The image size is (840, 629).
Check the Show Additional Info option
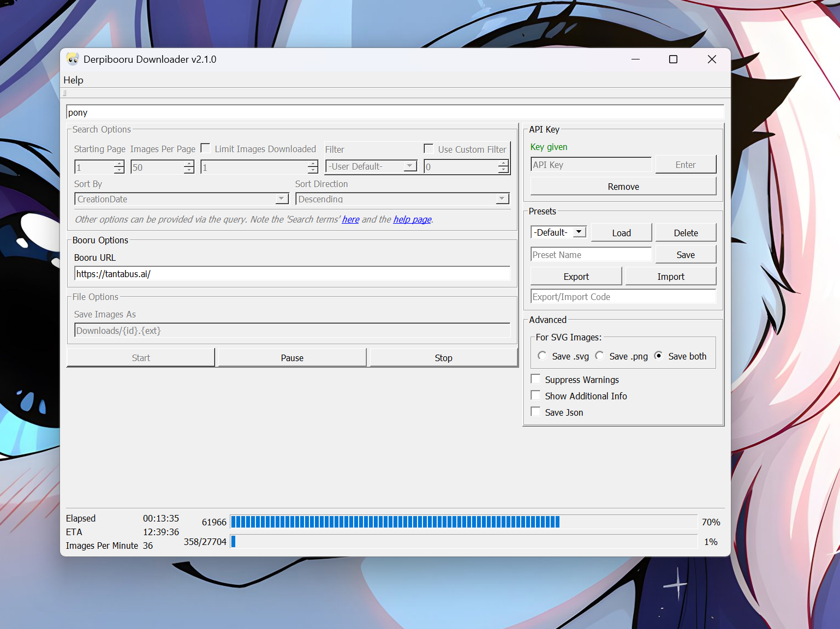coord(536,396)
